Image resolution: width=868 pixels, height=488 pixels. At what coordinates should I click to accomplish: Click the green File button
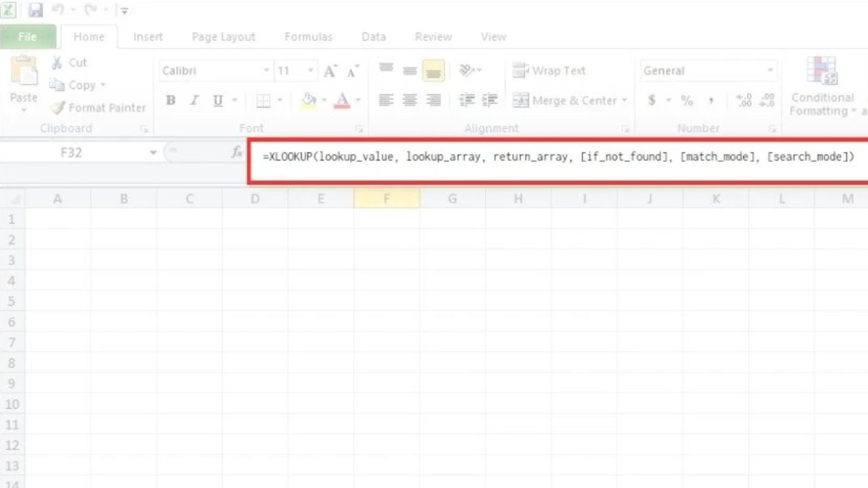click(x=27, y=37)
